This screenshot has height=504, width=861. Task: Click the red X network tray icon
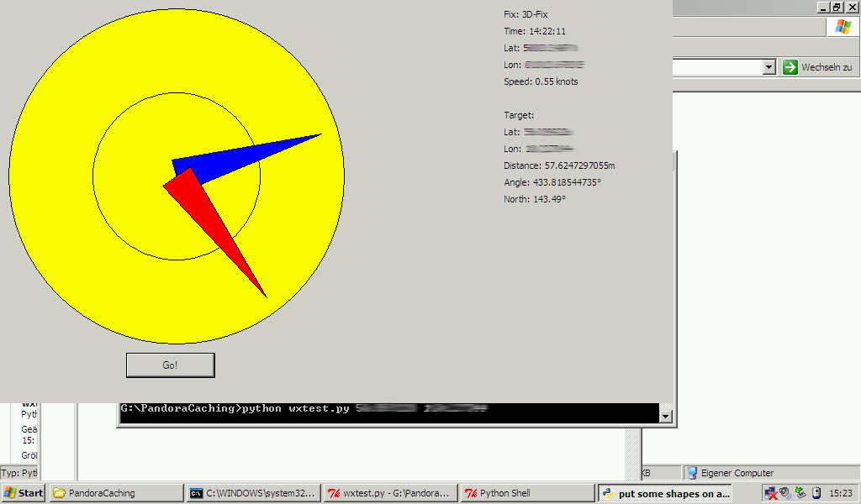pyautogui.click(x=770, y=493)
